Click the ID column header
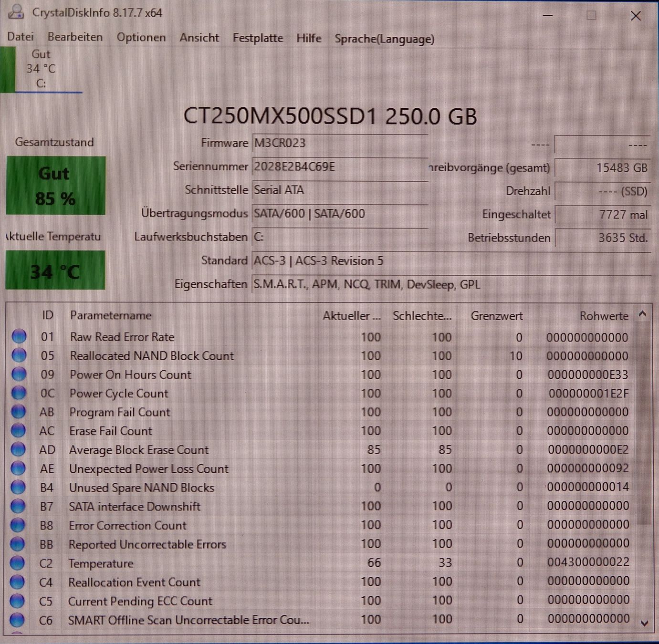The height and width of the screenshot is (644, 659). tap(47, 315)
